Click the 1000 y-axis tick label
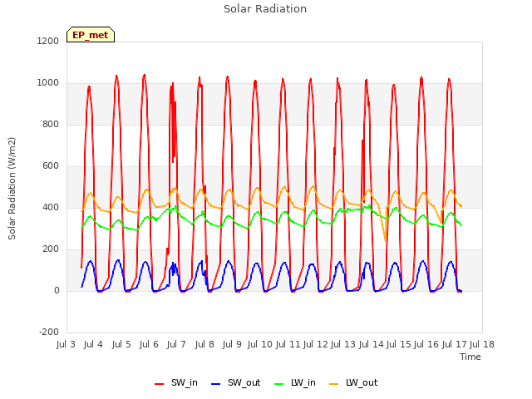 48,83
